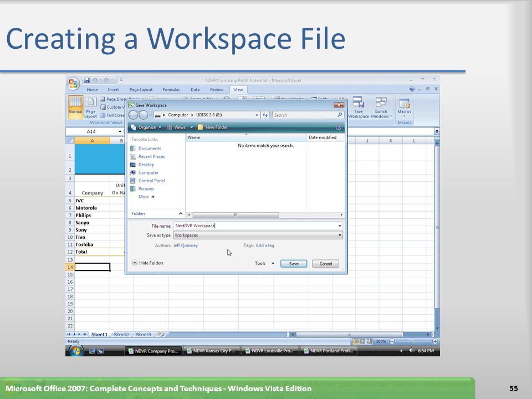Image resolution: width=532 pixels, height=399 pixels.
Task: Click the zoom slider in status bar
Action: (413, 341)
